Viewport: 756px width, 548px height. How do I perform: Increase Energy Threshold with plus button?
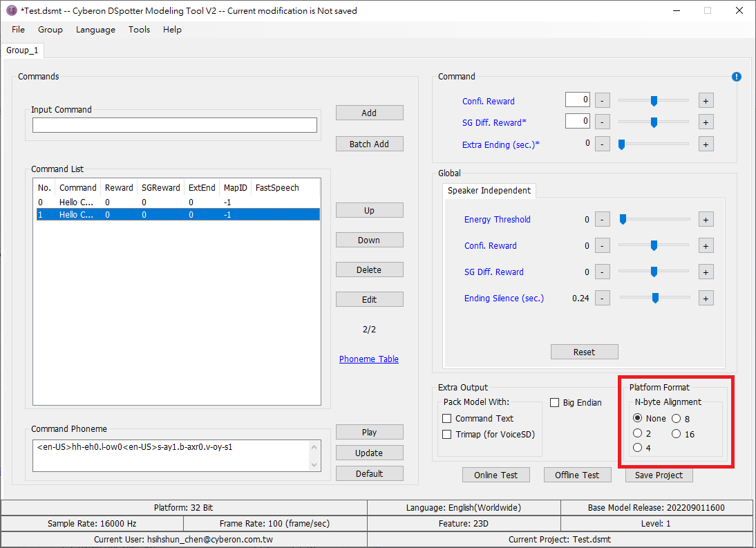706,220
